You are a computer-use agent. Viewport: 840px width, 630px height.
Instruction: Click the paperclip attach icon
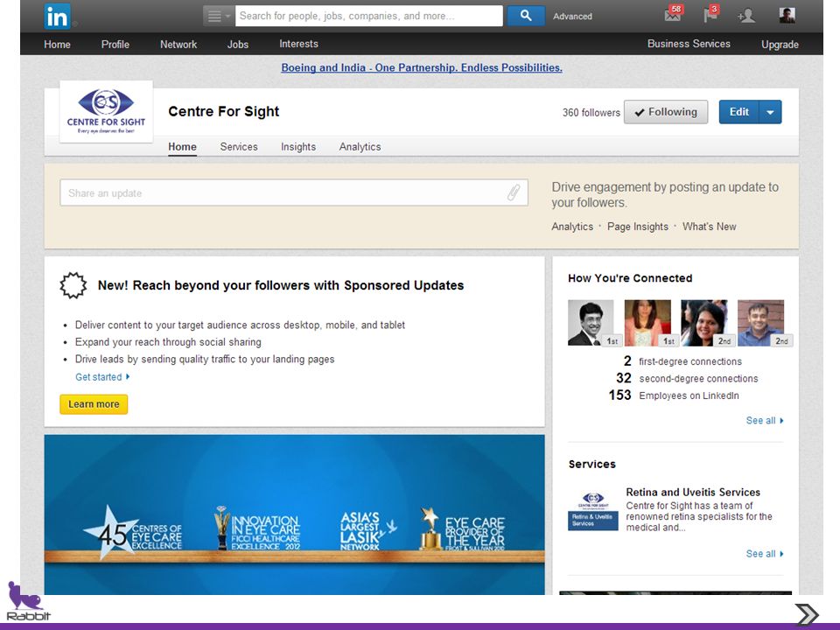(x=514, y=192)
